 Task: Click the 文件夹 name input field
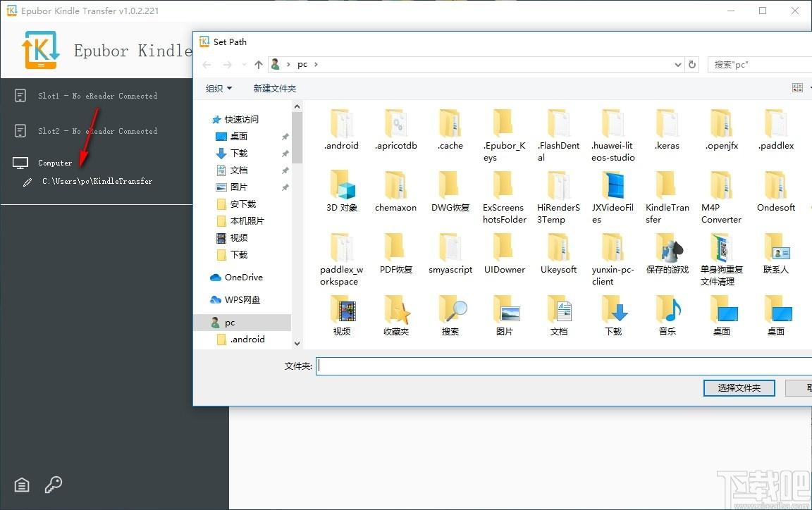pyautogui.click(x=562, y=366)
